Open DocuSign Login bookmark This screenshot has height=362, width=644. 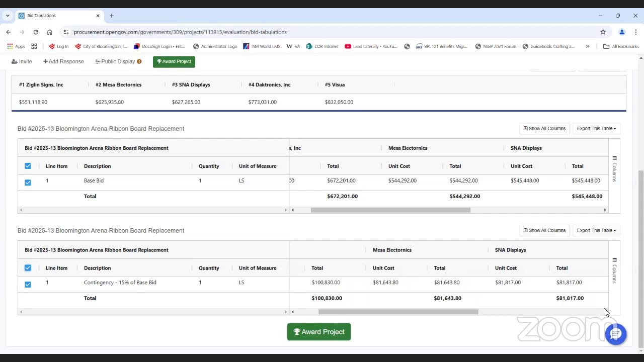pyautogui.click(x=159, y=46)
